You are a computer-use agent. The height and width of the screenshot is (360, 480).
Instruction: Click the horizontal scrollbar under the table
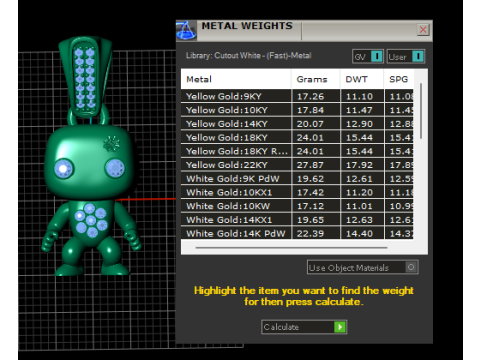(x=292, y=248)
